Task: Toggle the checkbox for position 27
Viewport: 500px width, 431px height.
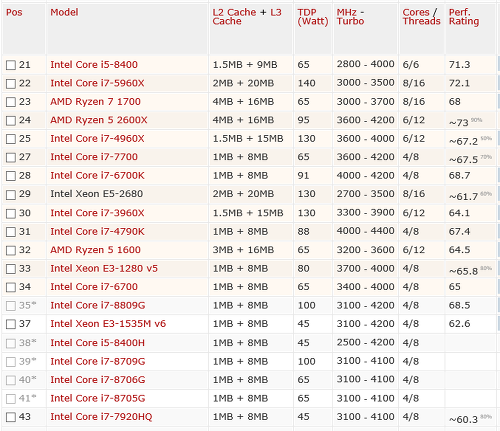Action: point(11,157)
